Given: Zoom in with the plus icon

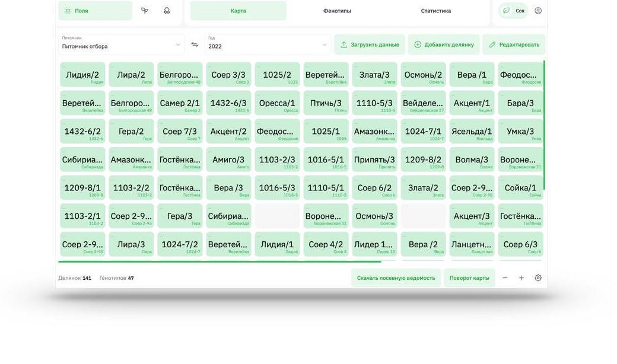Looking at the screenshot, I should pyautogui.click(x=521, y=278).
